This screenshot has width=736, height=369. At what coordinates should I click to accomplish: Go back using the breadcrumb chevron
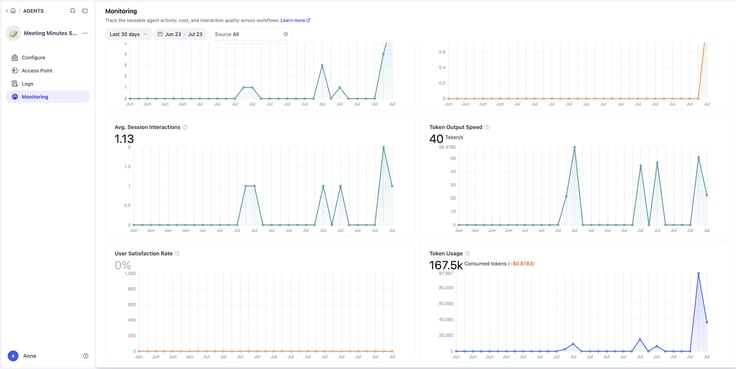7,11
